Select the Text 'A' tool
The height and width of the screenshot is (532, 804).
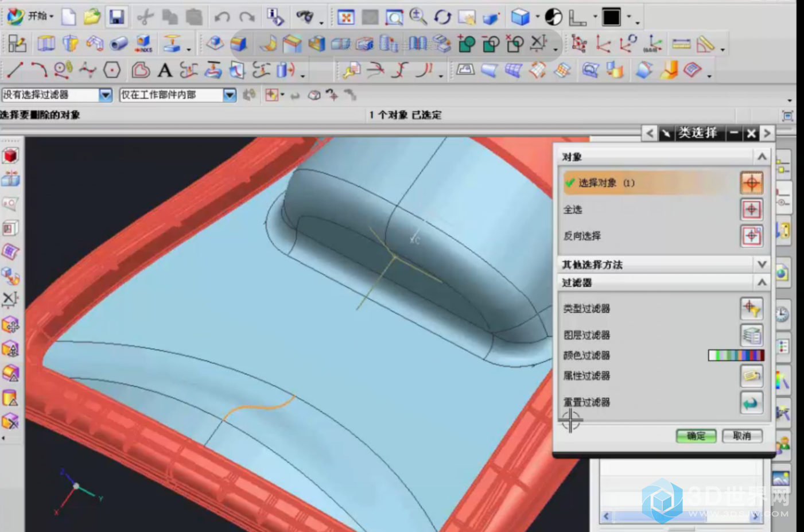pos(165,70)
